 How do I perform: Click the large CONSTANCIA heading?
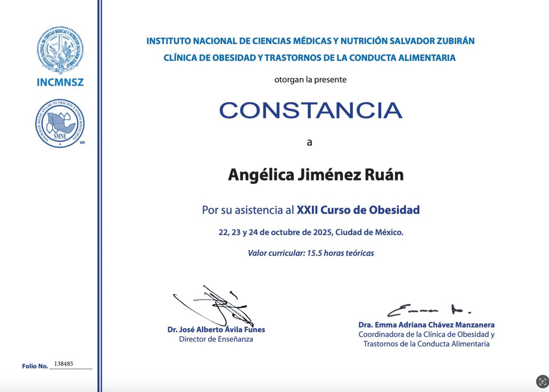pos(311,111)
